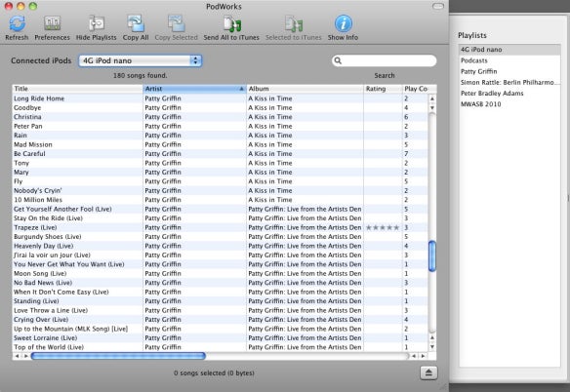Click the vertical scrollbar thumb in song list
570x392 pixels.
pos(432,256)
